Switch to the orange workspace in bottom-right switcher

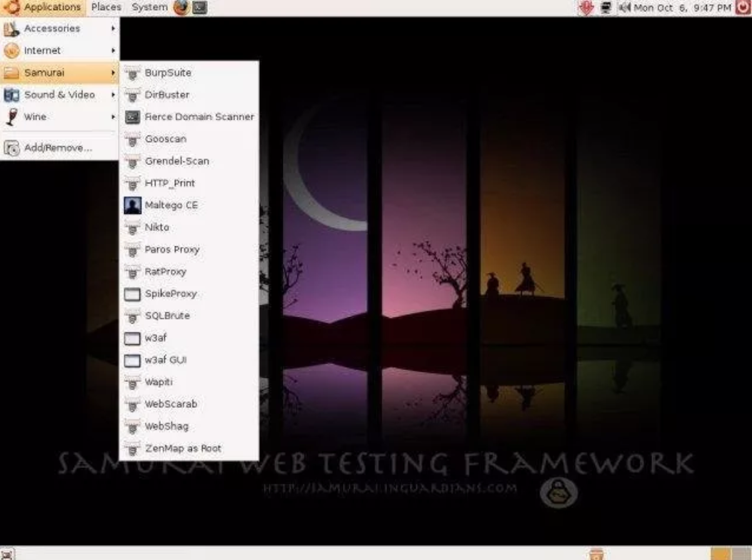(721, 554)
